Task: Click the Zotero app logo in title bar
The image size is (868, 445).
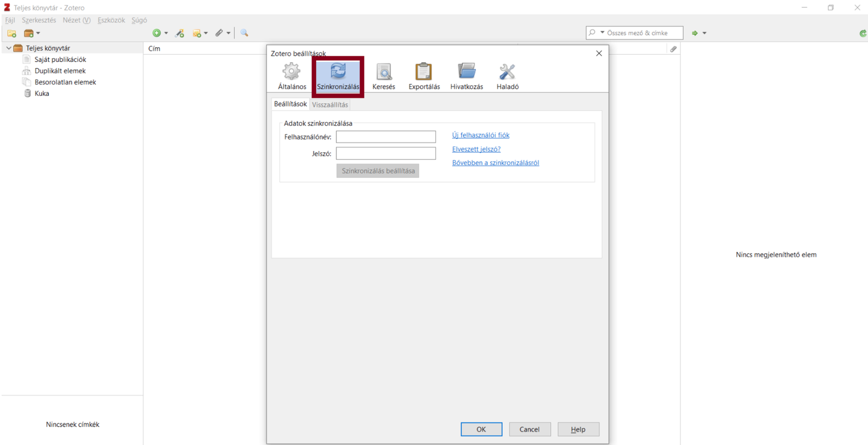Action: coord(7,8)
